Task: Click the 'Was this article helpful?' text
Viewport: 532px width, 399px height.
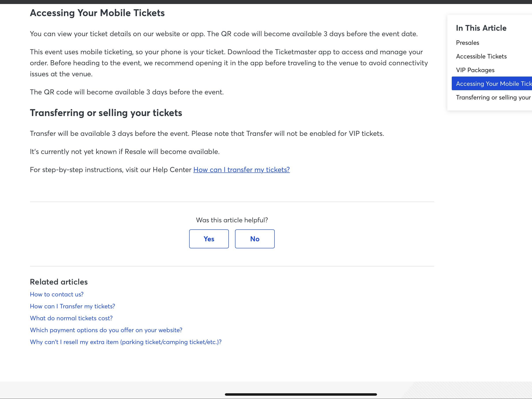Action: (x=232, y=220)
